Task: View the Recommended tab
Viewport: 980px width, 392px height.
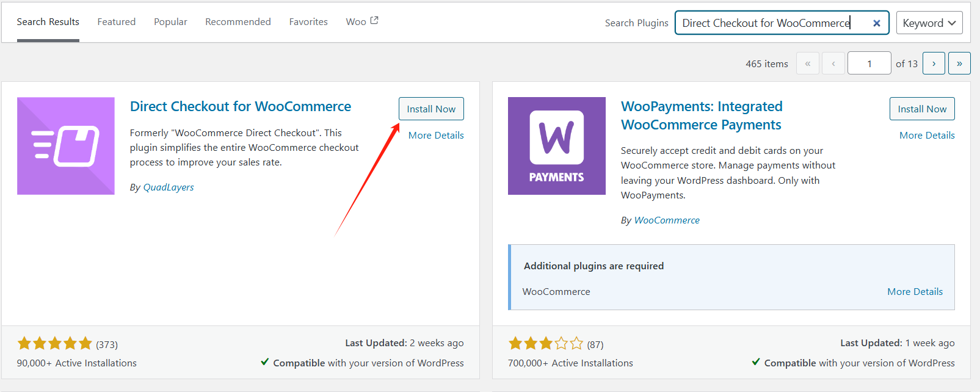Action: click(238, 21)
